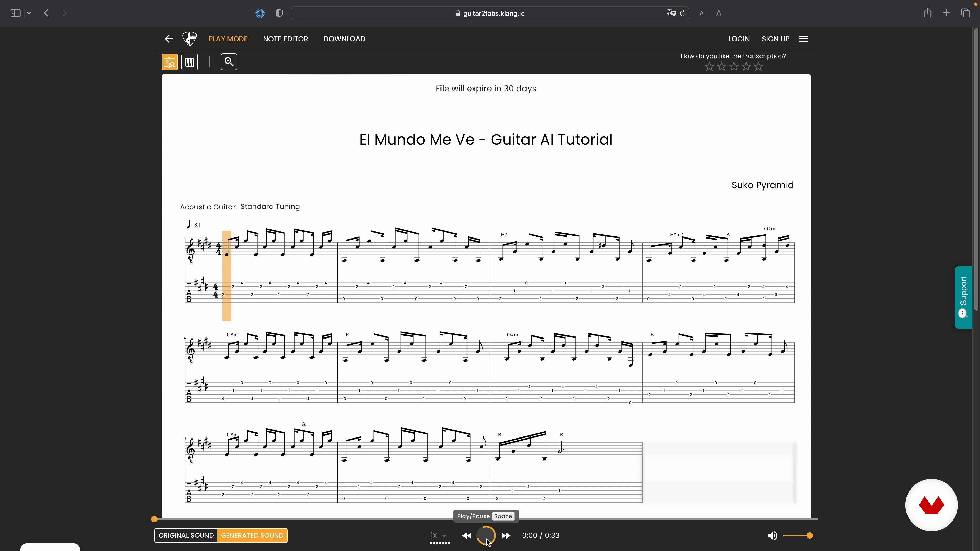Click the Sign Up link
The width and height of the screenshot is (980, 551).
pyautogui.click(x=775, y=39)
